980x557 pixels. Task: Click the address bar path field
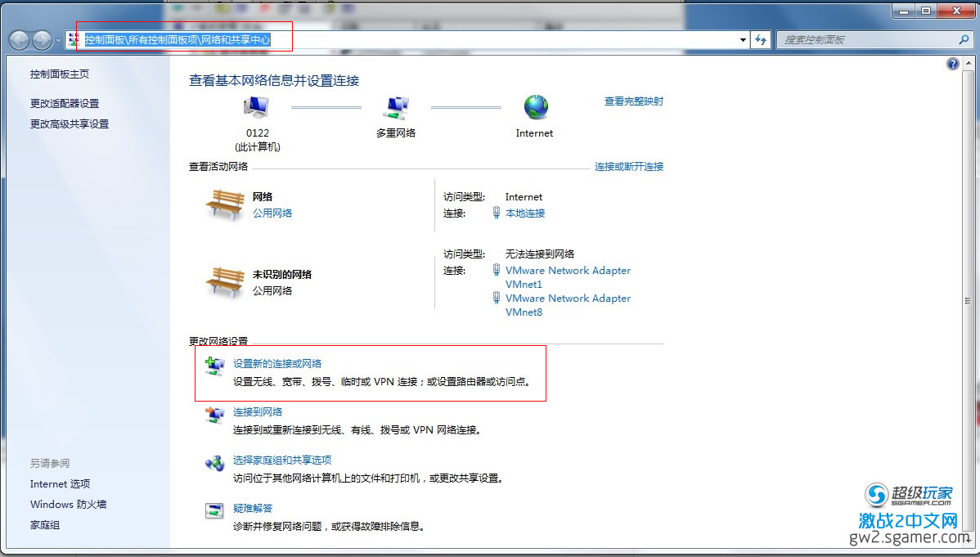(407, 40)
